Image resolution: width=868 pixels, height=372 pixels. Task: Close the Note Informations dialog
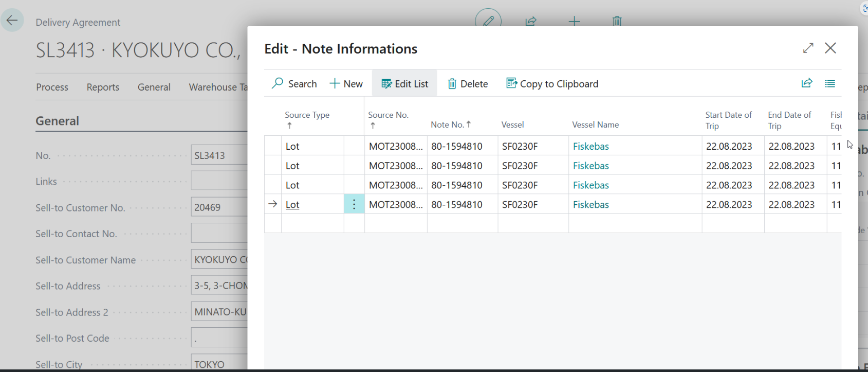pos(830,48)
